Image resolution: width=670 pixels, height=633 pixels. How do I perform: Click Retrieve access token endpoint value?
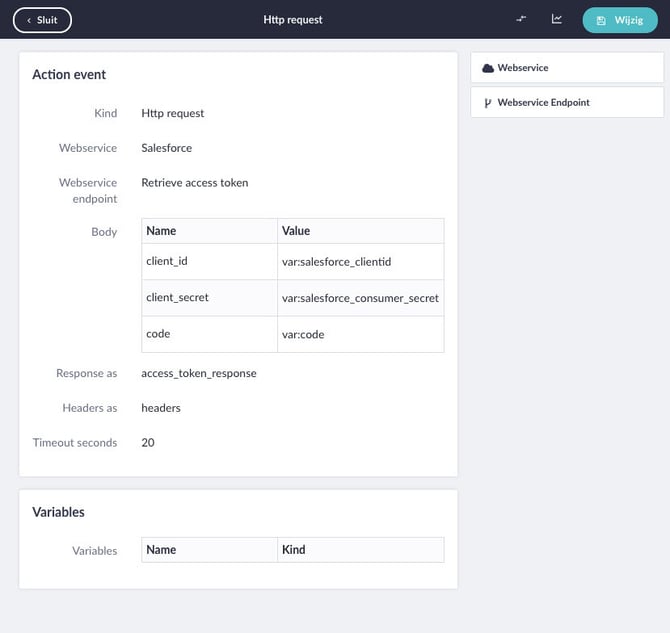195,183
